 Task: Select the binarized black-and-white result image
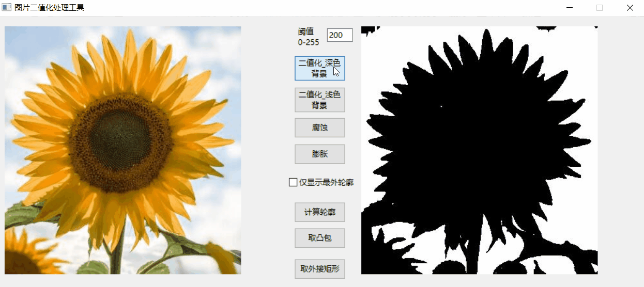click(479, 150)
